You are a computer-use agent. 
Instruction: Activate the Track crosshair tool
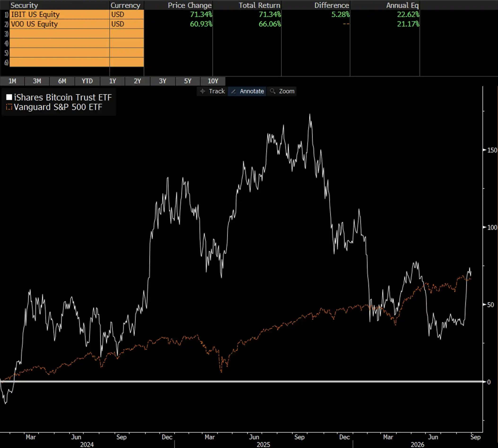click(x=212, y=91)
